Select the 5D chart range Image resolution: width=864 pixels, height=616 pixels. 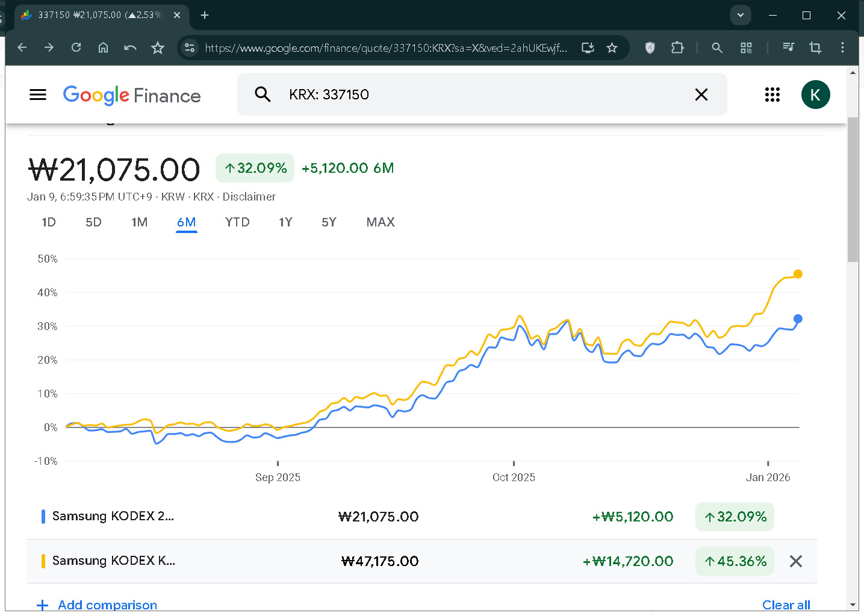click(x=93, y=222)
